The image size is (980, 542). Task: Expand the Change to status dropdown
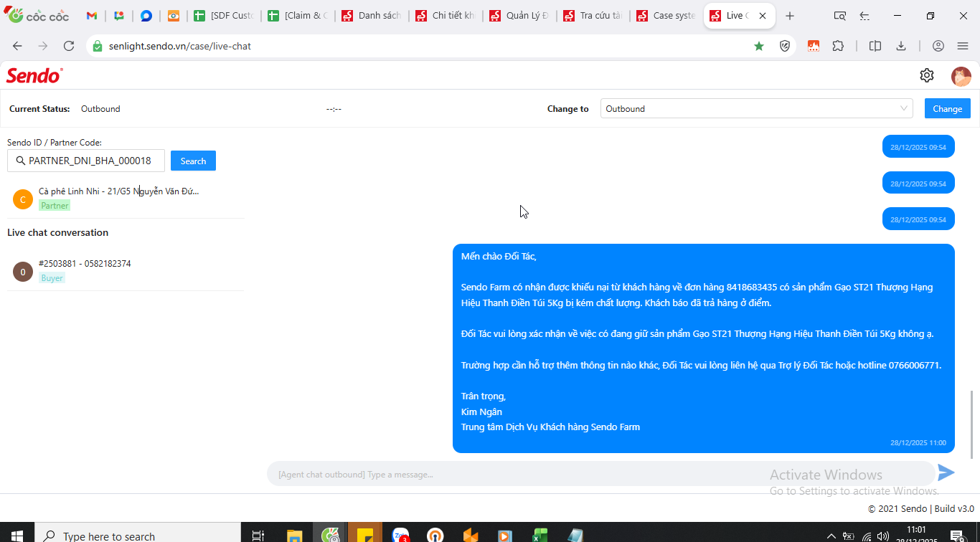click(x=756, y=108)
